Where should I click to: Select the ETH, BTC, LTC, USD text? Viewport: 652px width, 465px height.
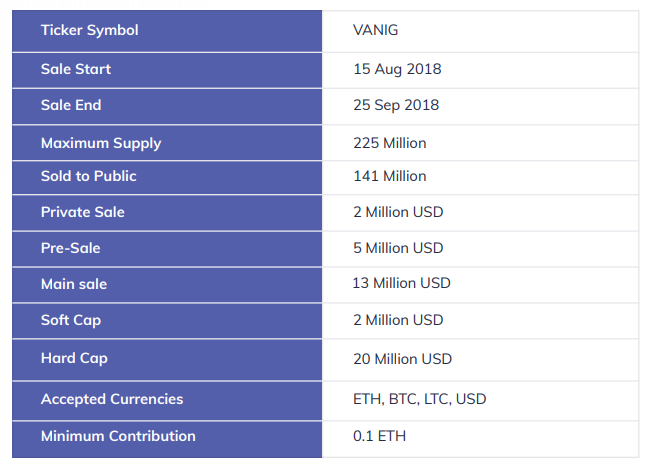[420, 399]
